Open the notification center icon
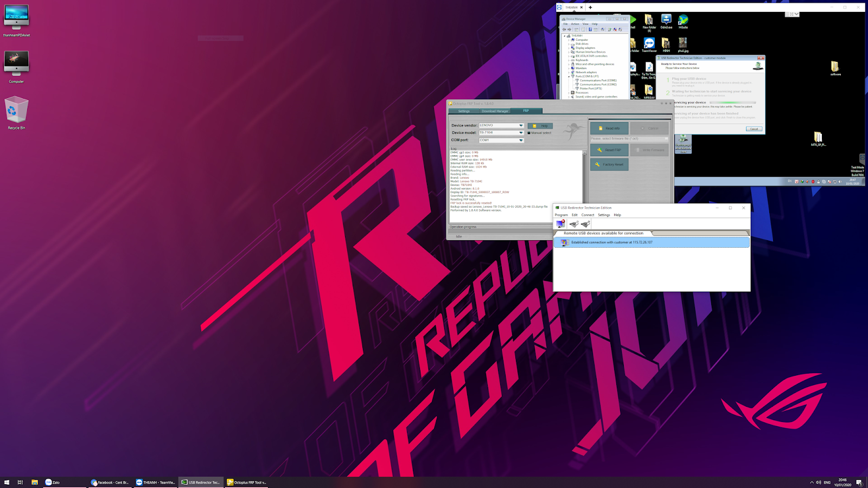This screenshot has height=488, width=868. (859, 482)
